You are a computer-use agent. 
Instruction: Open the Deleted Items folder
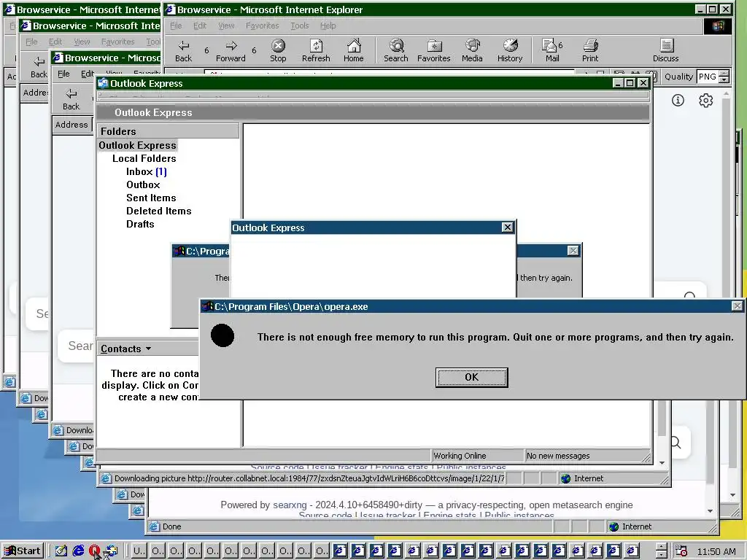158,211
